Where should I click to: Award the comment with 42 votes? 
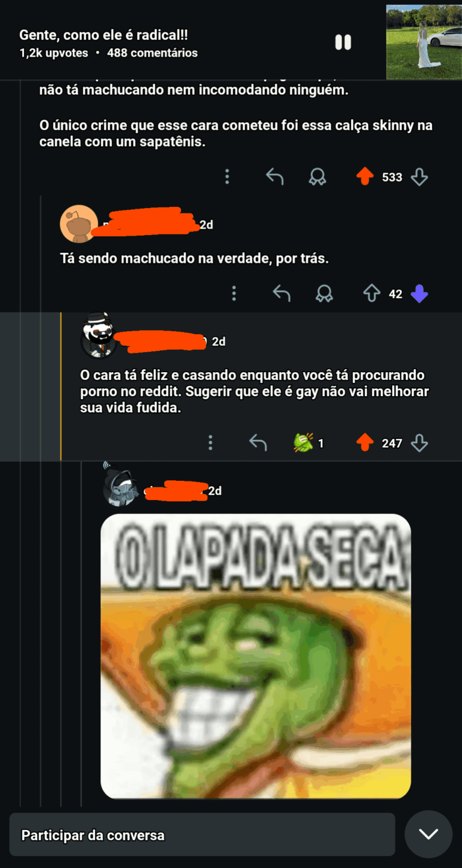324,293
